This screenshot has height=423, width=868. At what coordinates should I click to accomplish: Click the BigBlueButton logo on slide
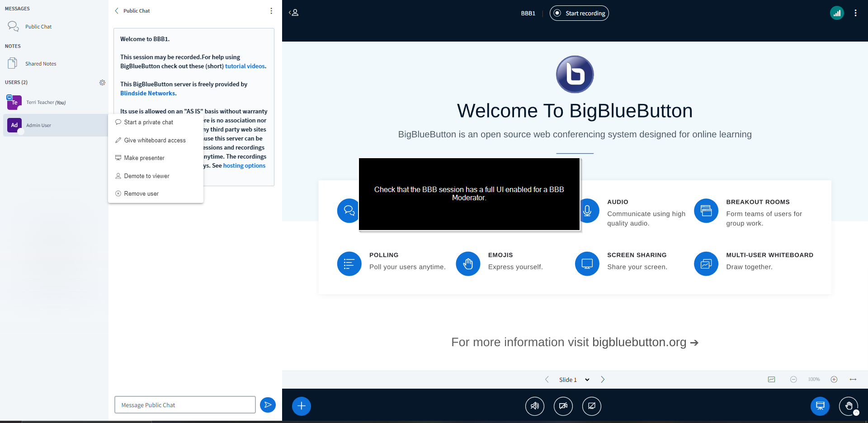point(575,75)
